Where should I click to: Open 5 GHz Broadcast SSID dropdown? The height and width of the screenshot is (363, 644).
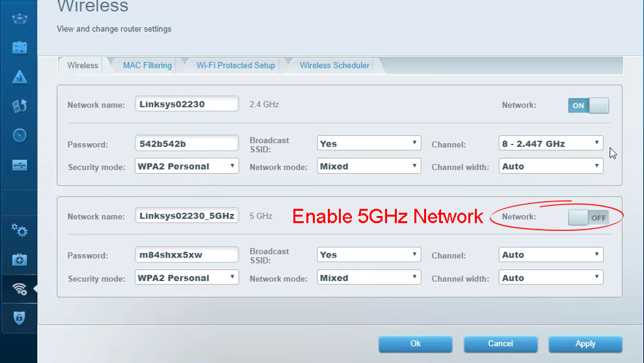(x=369, y=254)
